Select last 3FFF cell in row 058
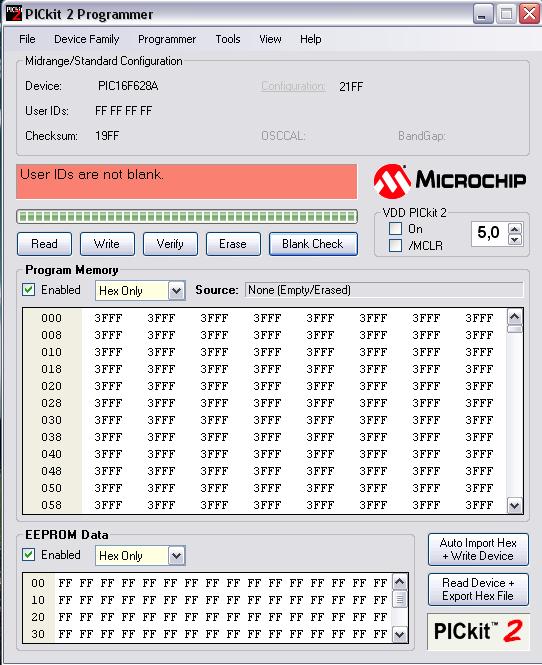This screenshot has height=665, width=542. 479,505
